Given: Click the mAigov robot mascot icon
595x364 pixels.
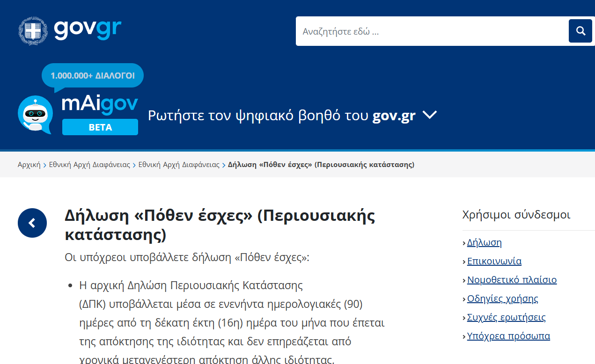Looking at the screenshot, I should pos(35,115).
